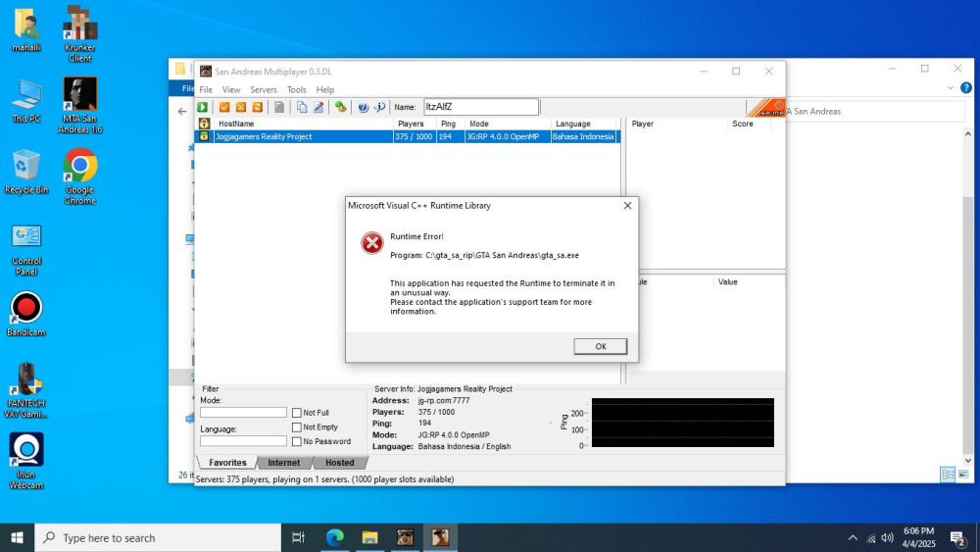980x552 pixels.
Task: Open Action Center notifications icon
Action: [x=957, y=537]
